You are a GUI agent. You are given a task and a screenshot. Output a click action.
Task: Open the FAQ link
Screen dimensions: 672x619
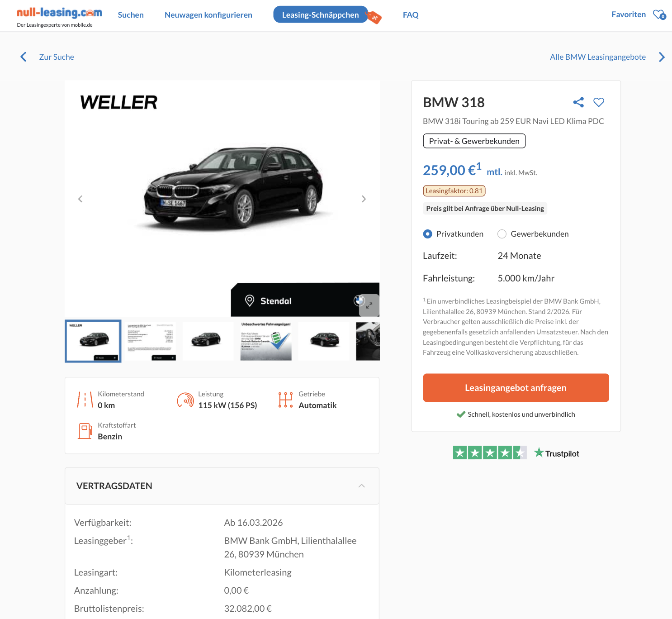point(411,15)
